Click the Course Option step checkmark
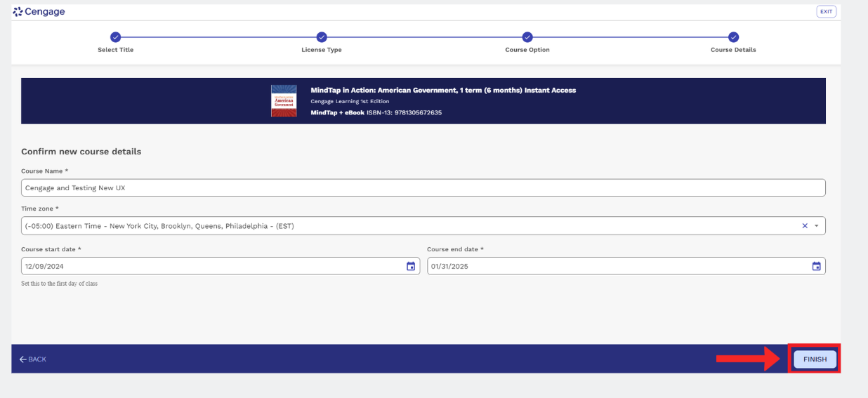This screenshot has height=398, width=868. click(x=527, y=37)
